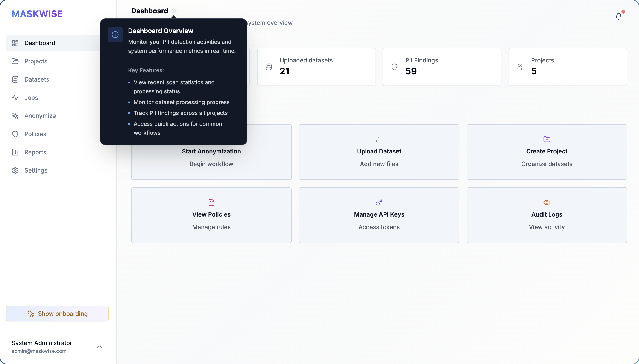Click the Upload Dataset quick action card
This screenshot has height=364, width=639.
point(379,152)
